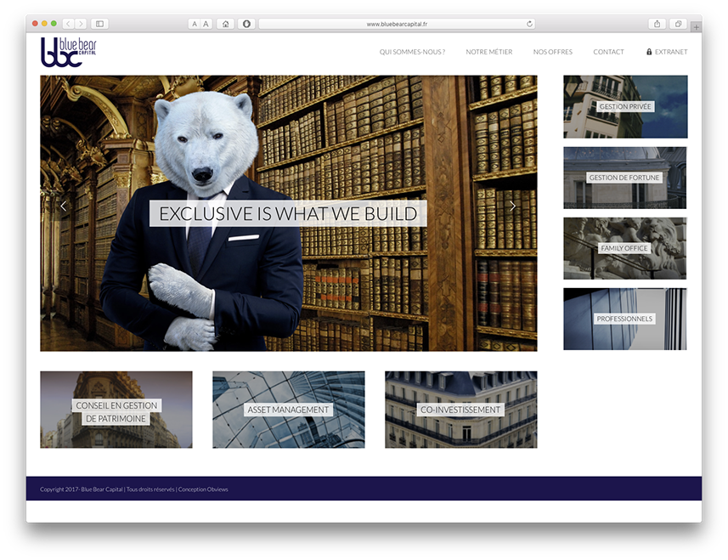Image resolution: width=728 pixels, height=560 pixels.
Task: Show all tabs overview icon
Action: pos(679,24)
